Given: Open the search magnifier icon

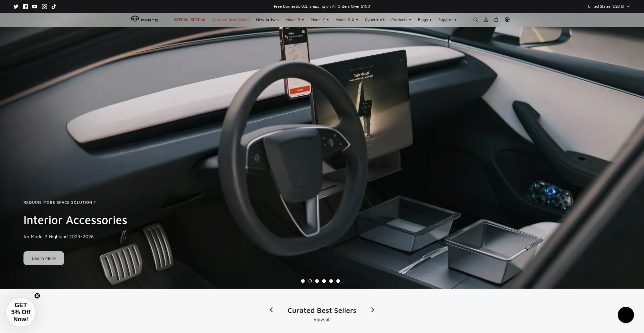Looking at the screenshot, I should pos(475,20).
